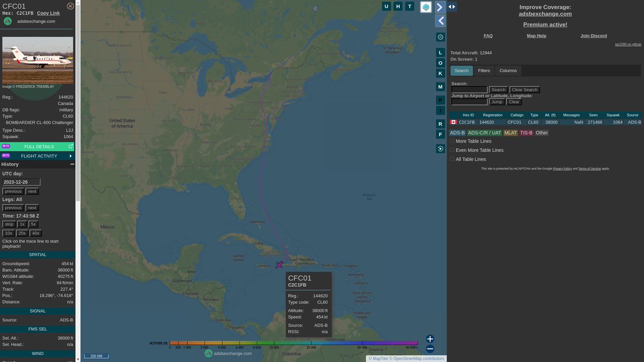This screenshot has width=644, height=362.
Task: Click the H map toggle button
Action: 398,6
